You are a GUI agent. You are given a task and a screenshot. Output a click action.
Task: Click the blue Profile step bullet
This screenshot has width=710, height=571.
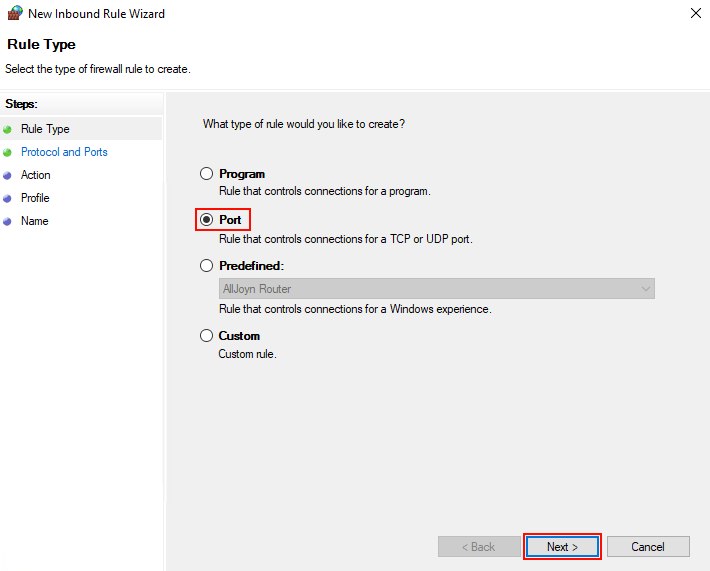click(8, 198)
